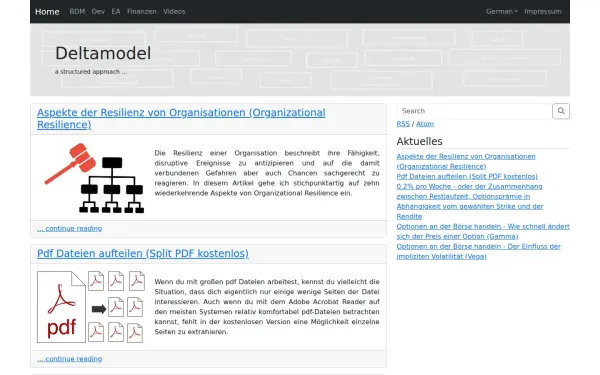600x375 pixels.
Task: Continue reading the Pdf Dateien article
Action: [70, 359]
